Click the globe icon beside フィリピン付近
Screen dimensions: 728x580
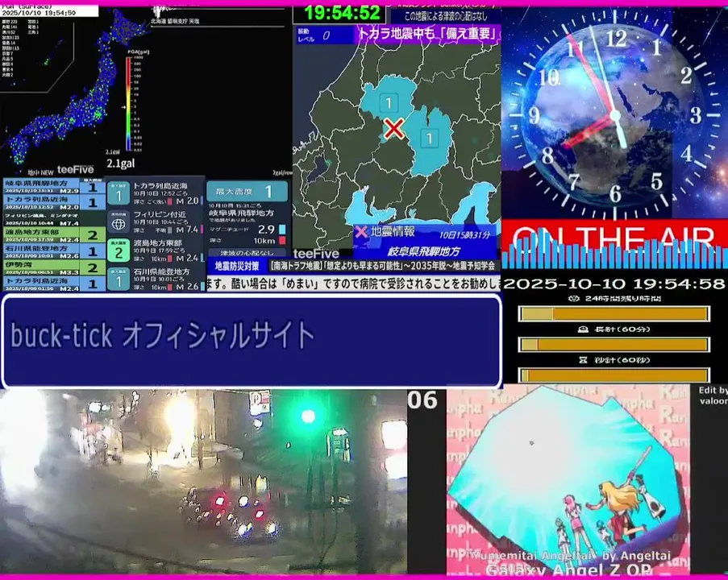[x=119, y=224]
